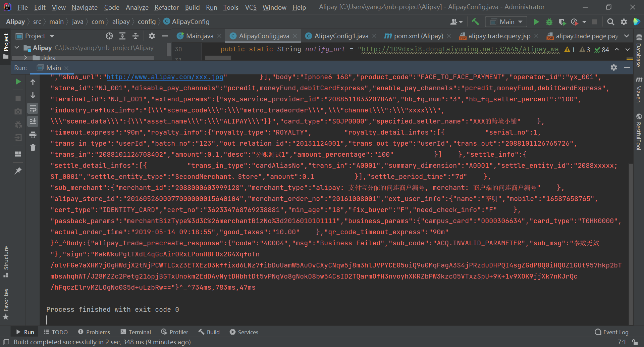Go to next highlighted error arrow
This screenshot has width=644, height=347.
click(628, 49)
